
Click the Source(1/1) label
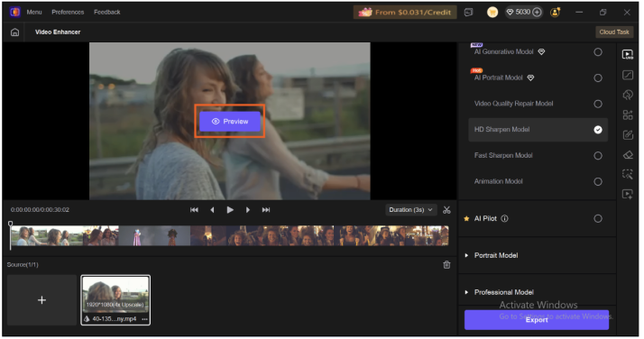[23, 265]
